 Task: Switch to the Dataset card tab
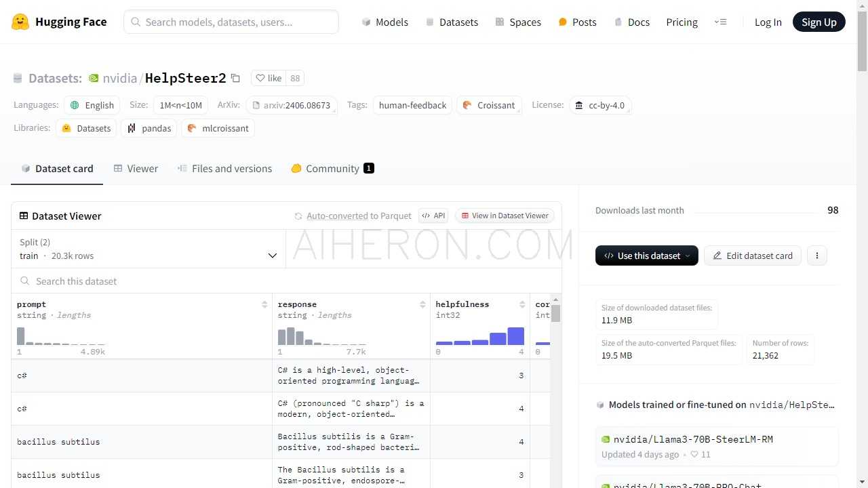[57, 168]
